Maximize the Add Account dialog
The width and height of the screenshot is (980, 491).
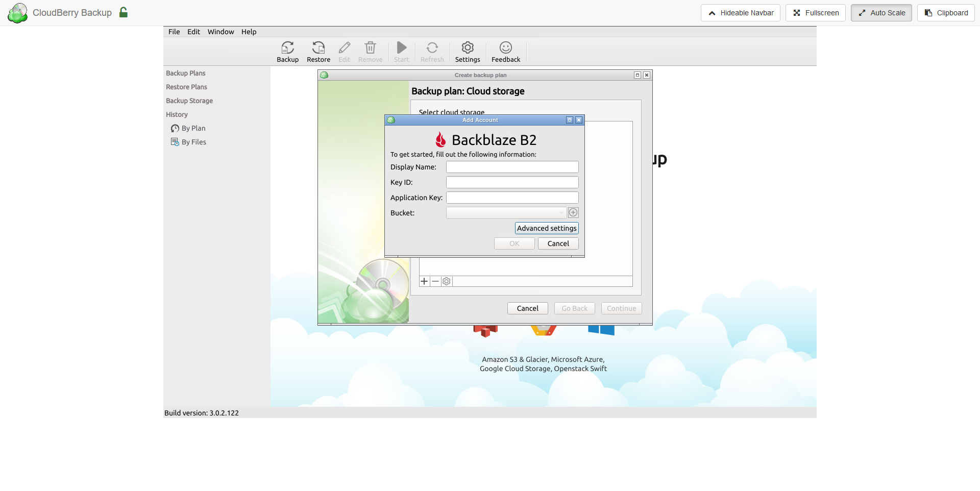click(x=570, y=120)
